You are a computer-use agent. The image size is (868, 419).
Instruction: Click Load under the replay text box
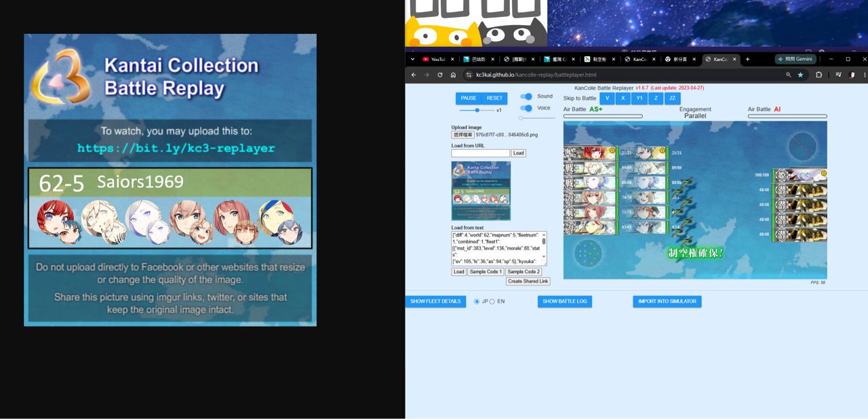pyautogui.click(x=459, y=272)
